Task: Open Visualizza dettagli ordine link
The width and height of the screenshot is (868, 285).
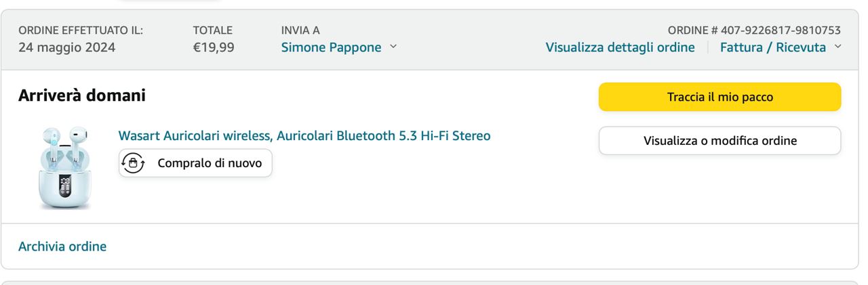Action: click(620, 47)
